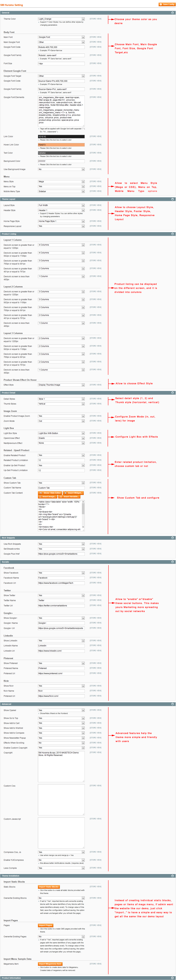Open Zoom Mode dropdown
This screenshot has width=176, height=980.
[61, 421]
